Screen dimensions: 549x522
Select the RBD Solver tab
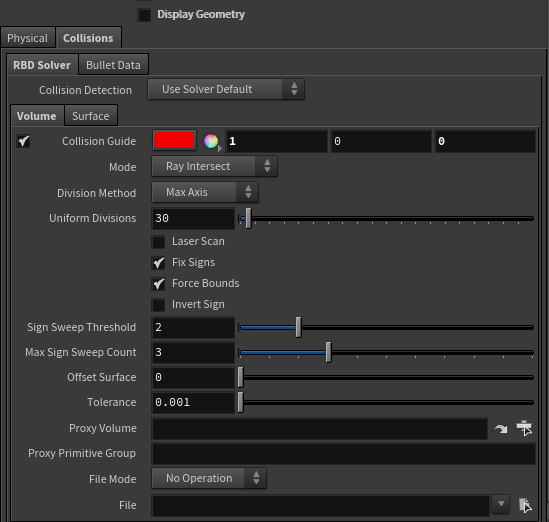click(42, 65)
